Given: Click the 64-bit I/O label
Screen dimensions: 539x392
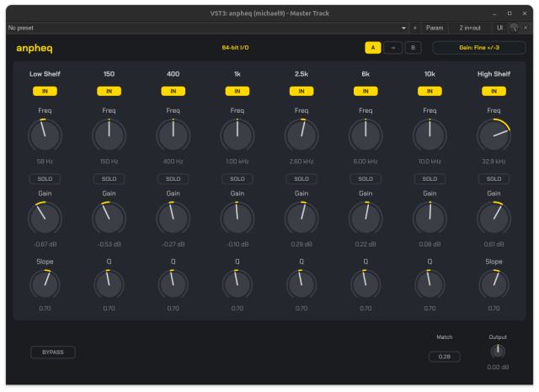Looking at the screenshot, I should 235,48.
